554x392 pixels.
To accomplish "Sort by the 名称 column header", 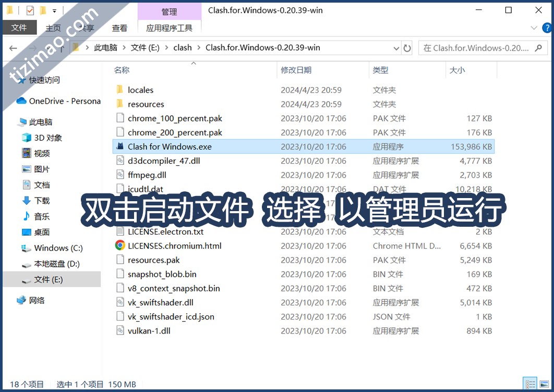I will 122,70.
